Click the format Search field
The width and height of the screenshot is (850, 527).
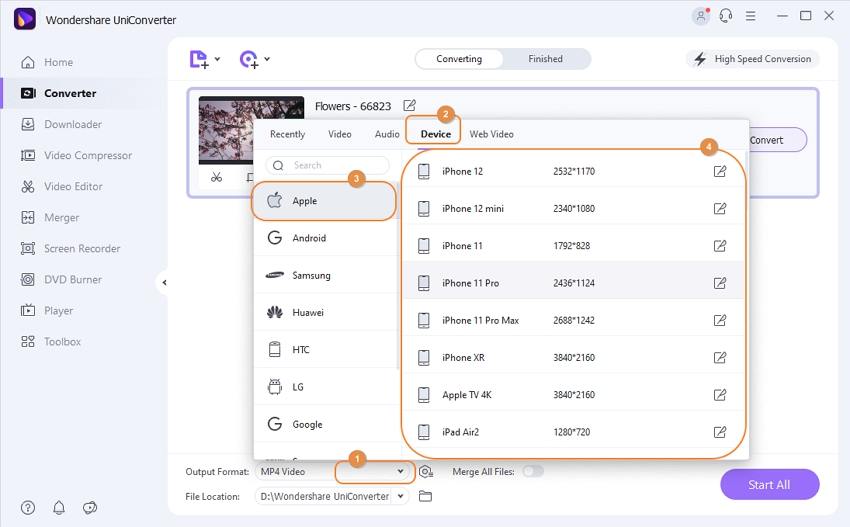point(327,165)
